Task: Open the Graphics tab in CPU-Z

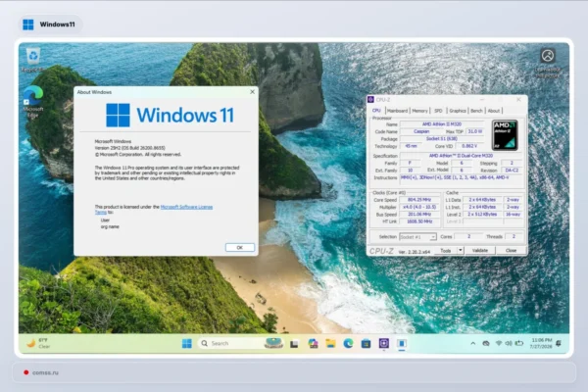Action: click(x=458, y=111)
